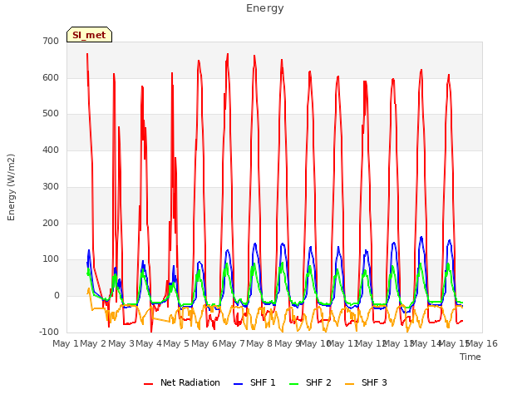532x399 pixels.
Task: Click the 400 y-axis tick label
Action: 51,150
